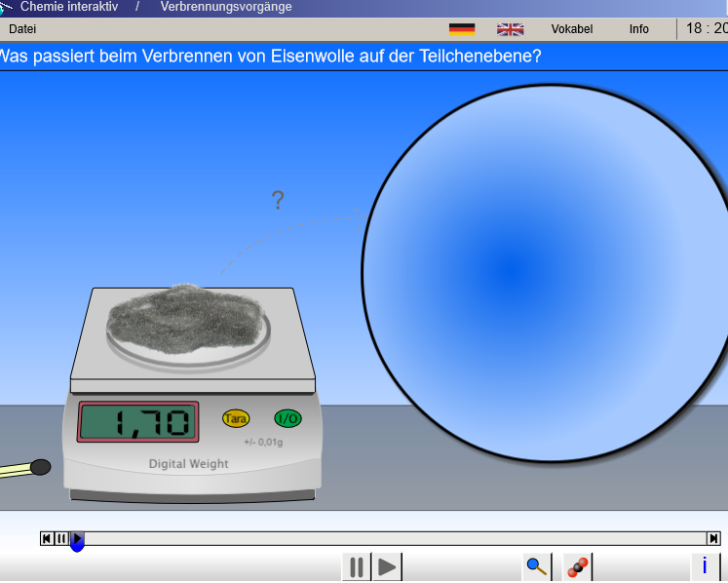Click small pause button on timeline
Image resolution: width=728 pixels, height=583 pixels.
61,538
